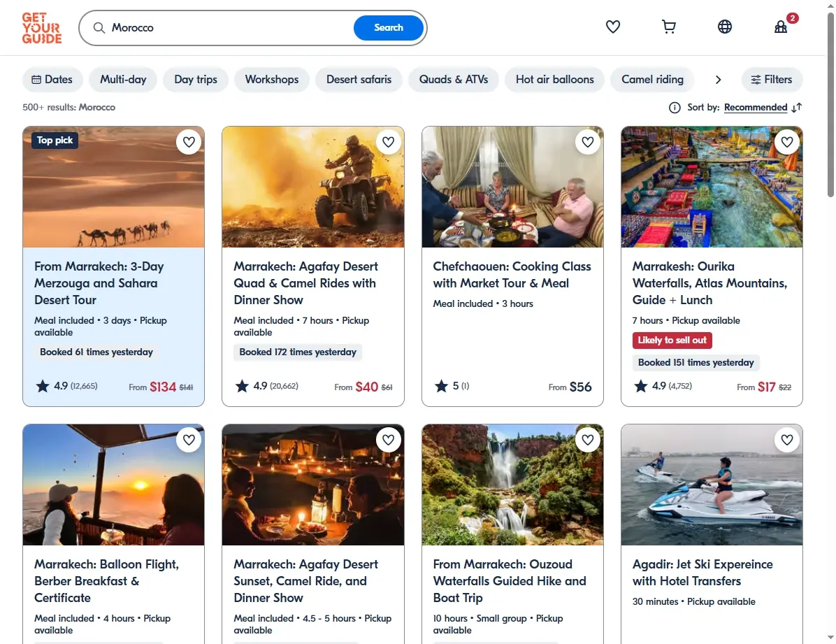Toggle wishlist heart on Chefchaouen Cooking Class
This screenshot has width=836, height=644.
[x=588, y=142]
